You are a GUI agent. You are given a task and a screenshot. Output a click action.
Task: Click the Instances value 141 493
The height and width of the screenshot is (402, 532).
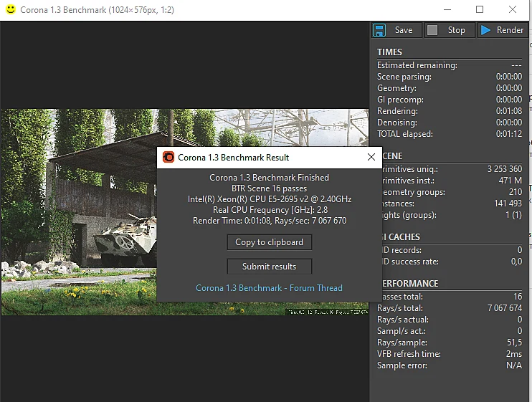(508, 204)
